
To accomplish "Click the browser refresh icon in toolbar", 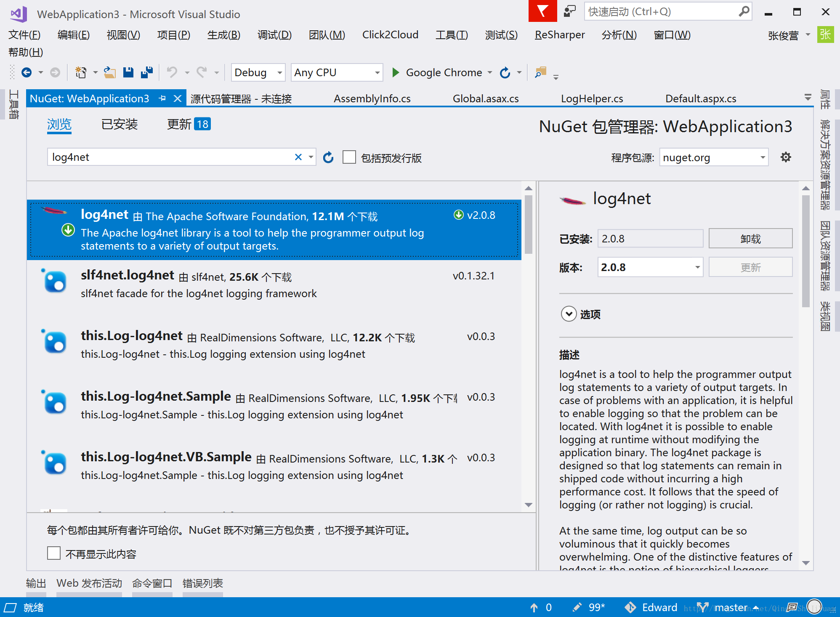I will 505,72.
